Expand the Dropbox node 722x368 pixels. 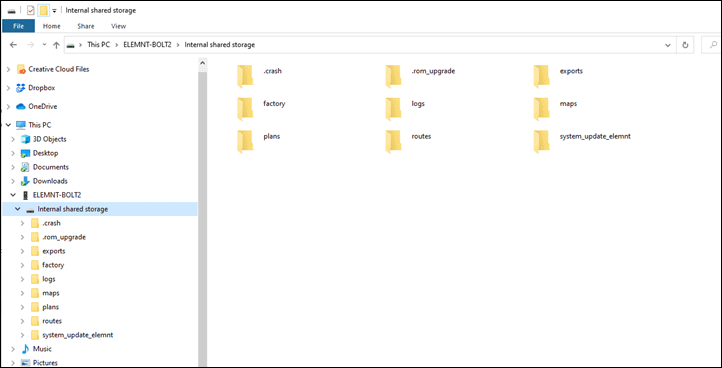(8, 88)
